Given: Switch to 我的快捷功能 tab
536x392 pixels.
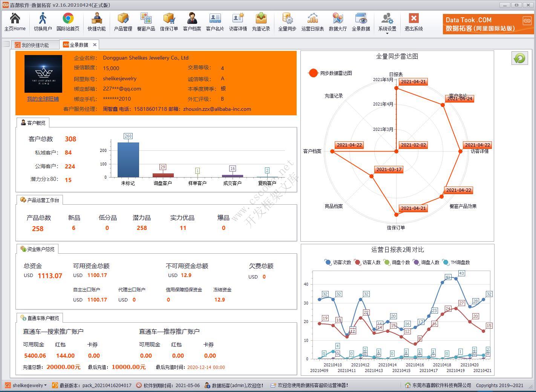Looking at the screenshot, I should (35, 45).
